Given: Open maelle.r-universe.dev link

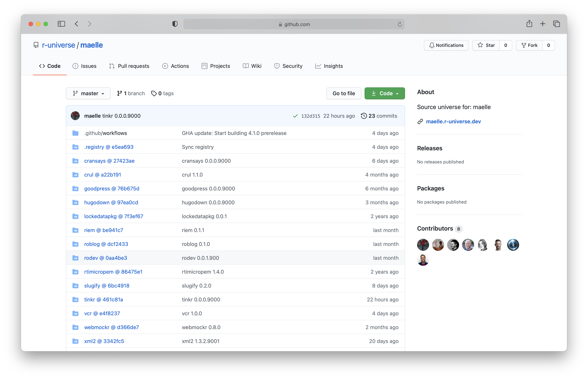Looking at the screenshot, I should pyautogui.click(x=453, y=121).
